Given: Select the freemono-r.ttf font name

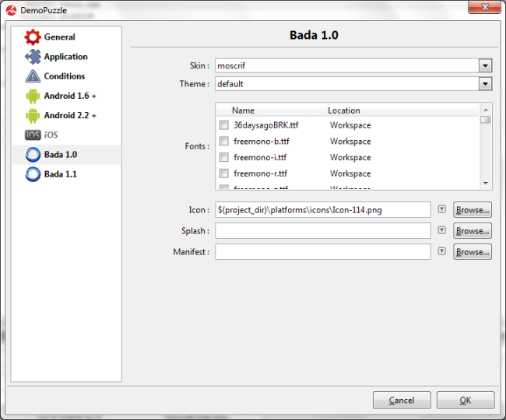Looking at the screenshot, I should coord(261,173).
